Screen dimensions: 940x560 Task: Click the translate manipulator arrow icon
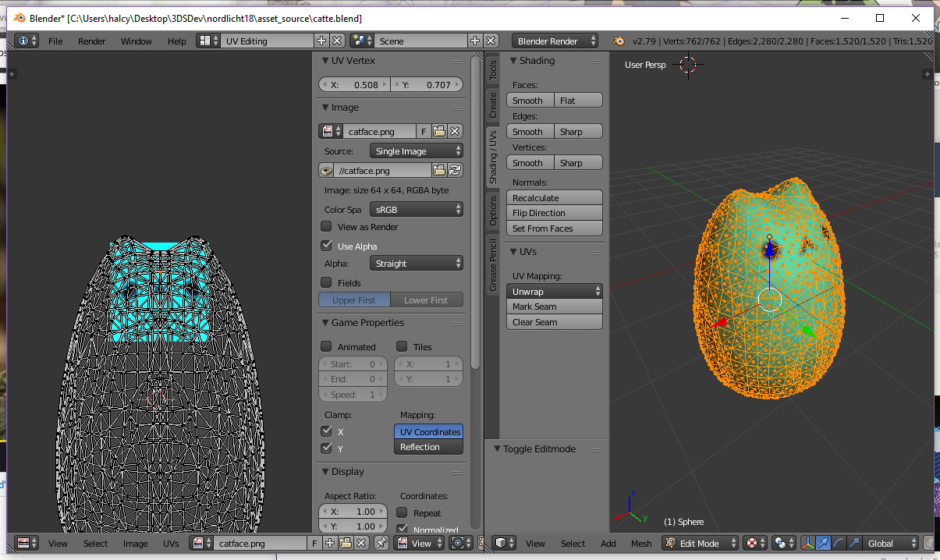point(823,543)
